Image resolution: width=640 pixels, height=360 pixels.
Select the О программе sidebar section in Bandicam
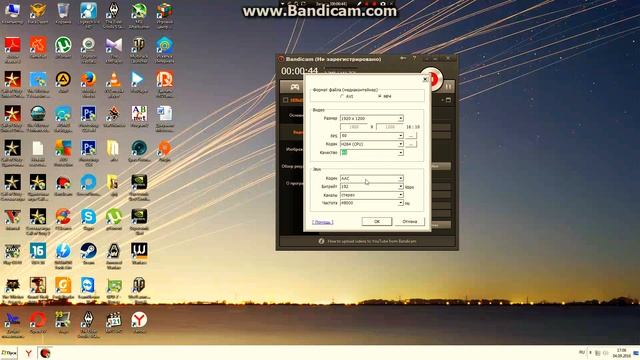[295, 183]
